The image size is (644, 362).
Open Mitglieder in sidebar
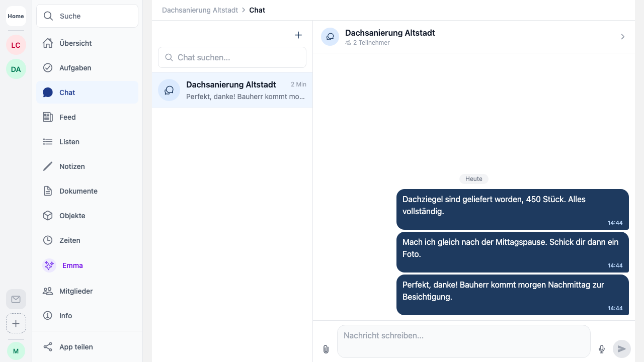click(x=87, y=291)
